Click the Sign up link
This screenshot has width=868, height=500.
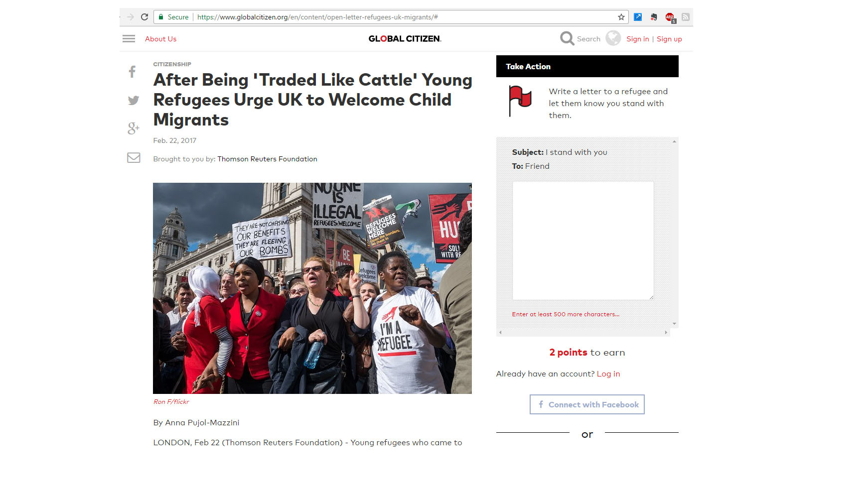click(669, 39)
